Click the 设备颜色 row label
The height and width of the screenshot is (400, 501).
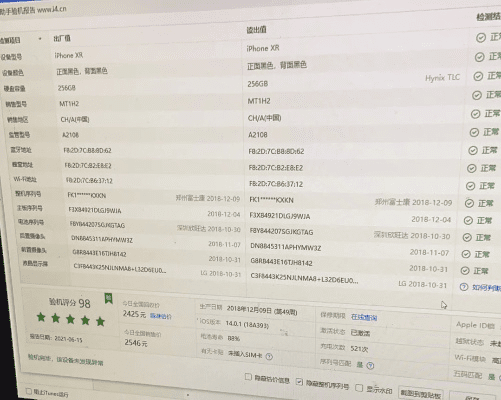[13, 73]
